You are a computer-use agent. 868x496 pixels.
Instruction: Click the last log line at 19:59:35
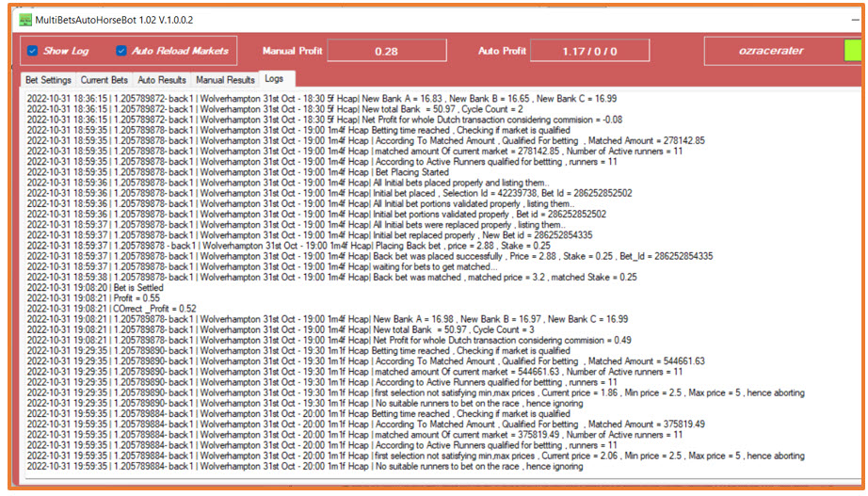(x=305, y=466)
